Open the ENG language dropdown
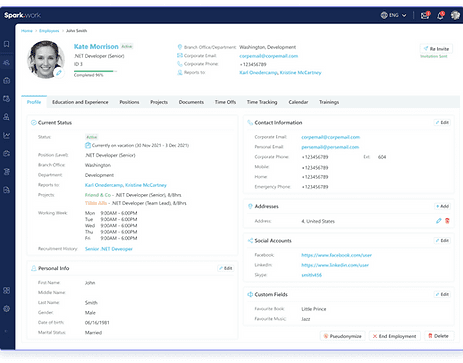The width and height of the screenshot is (463, 363). point(394,15)
